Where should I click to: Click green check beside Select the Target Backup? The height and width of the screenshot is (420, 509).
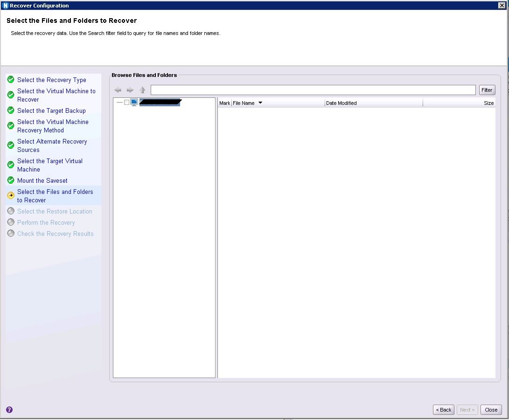tap(11, 110)
